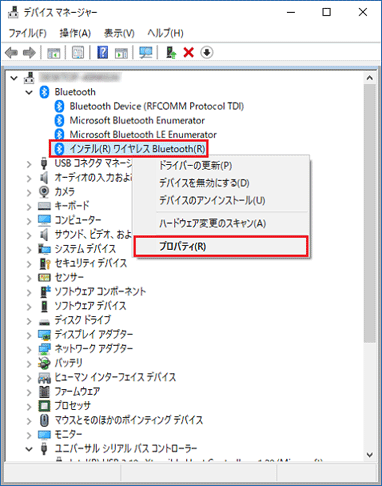
Task: Click the Back arrow toolbar icon
Action: point(11,53)
